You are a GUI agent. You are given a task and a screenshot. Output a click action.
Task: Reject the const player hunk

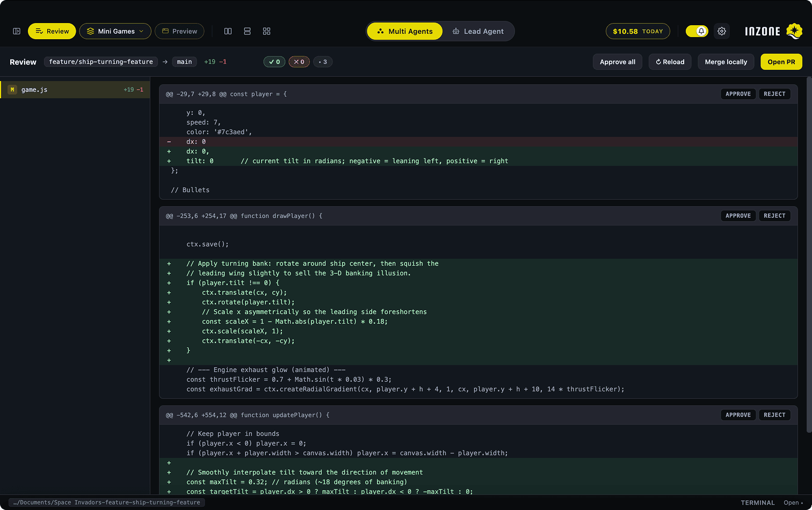[x=774, y=94]
